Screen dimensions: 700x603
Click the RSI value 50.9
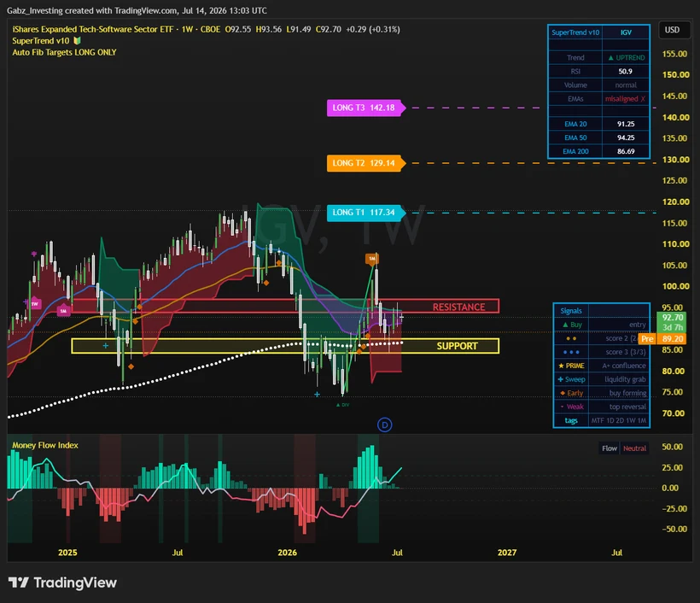coord(626,72)
